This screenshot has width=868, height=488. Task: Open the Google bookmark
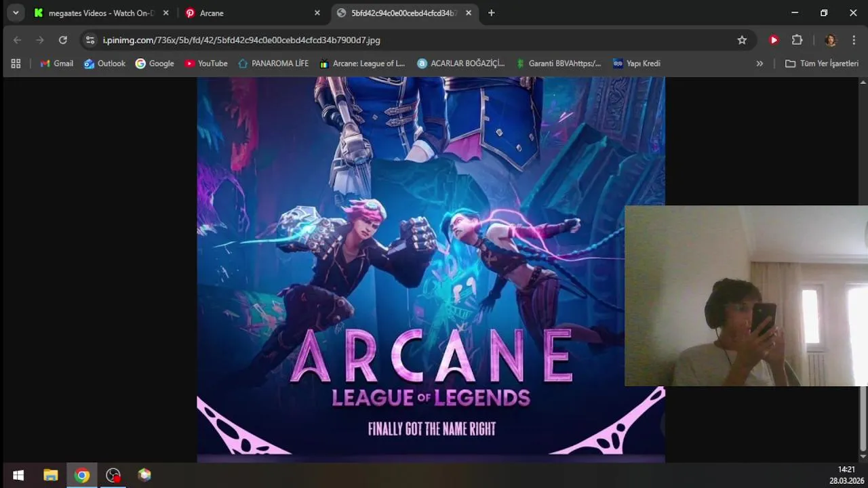pyautogui.click(x=155, y=63)
